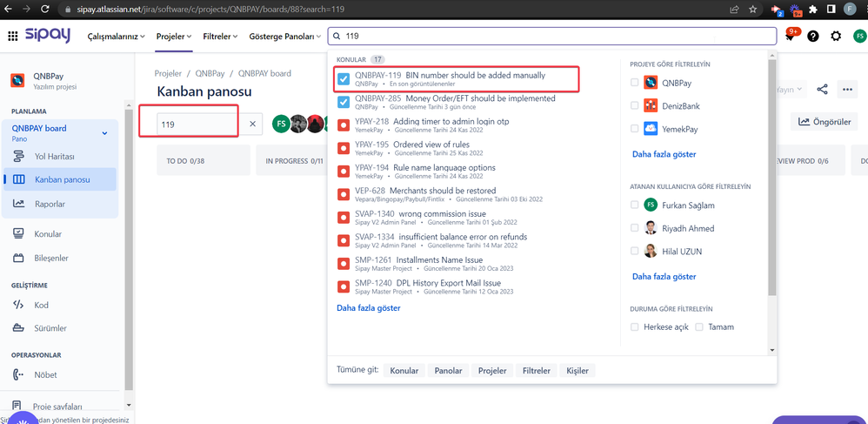The image size is (868, 424).
Task: Click the share icon on the board
Action: click(x=823, y=89)
